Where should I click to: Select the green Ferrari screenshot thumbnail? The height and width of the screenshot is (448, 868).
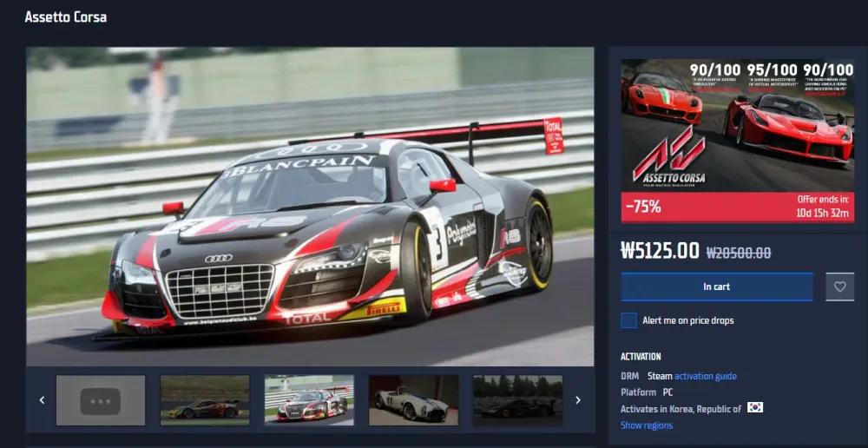click(205, 400)
